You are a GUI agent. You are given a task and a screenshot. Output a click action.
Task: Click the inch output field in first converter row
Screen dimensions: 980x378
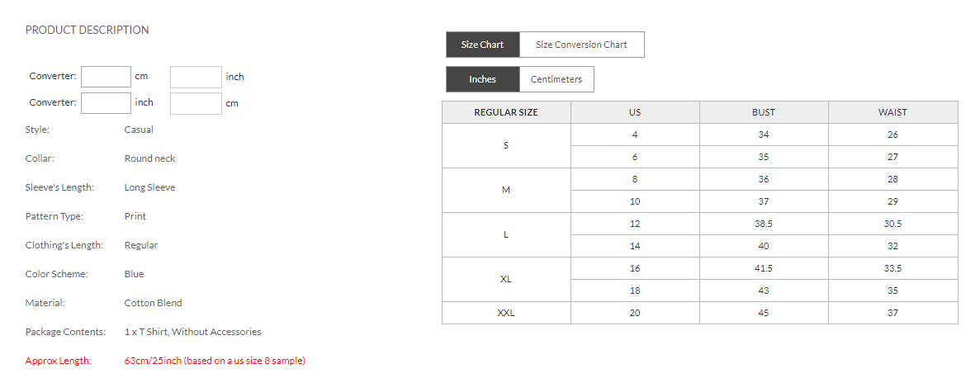[x=196, y=77]
